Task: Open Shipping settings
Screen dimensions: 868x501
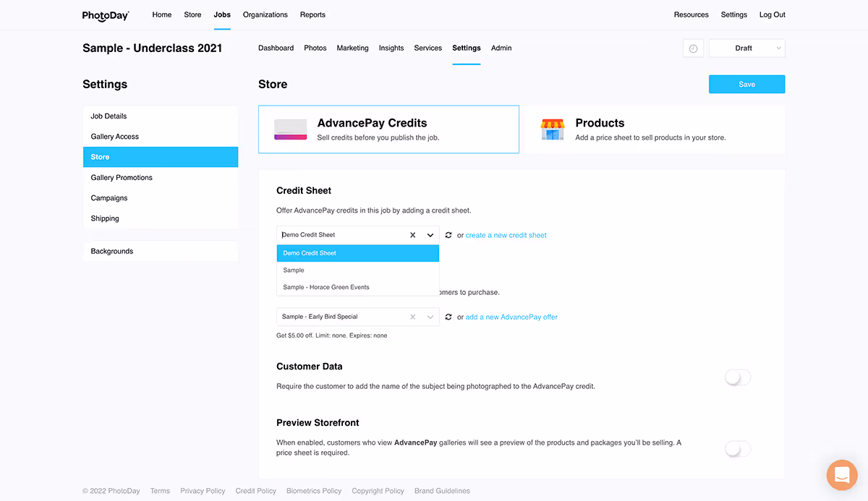Action: coord(161,218)
